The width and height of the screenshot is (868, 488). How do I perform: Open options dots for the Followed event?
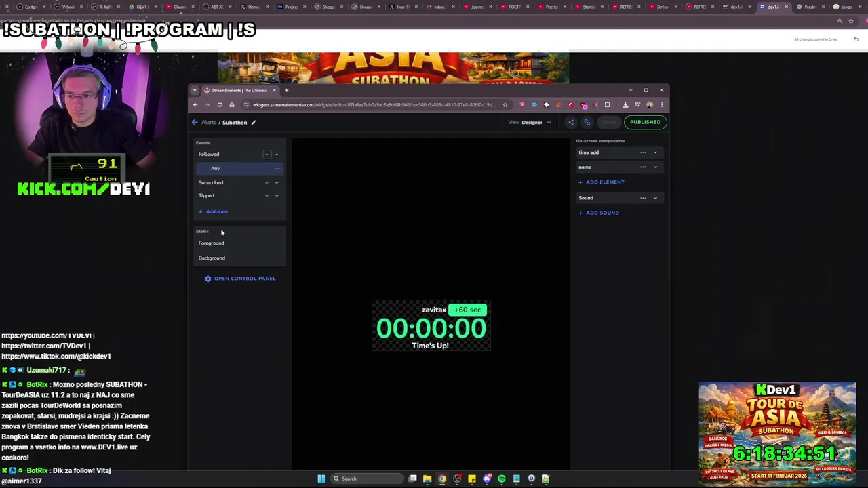(x=267, y=155)
